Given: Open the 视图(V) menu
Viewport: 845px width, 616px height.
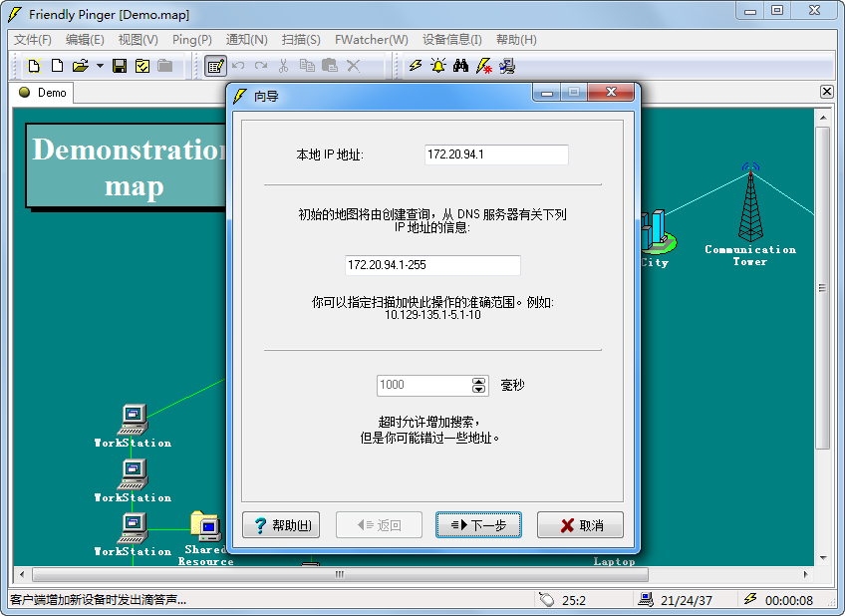Looking at the screenshot, I should (138, 40).
